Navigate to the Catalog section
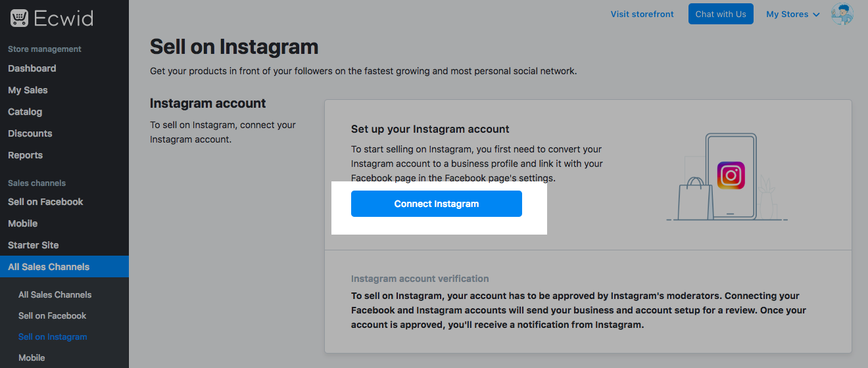 coord(25,112)
